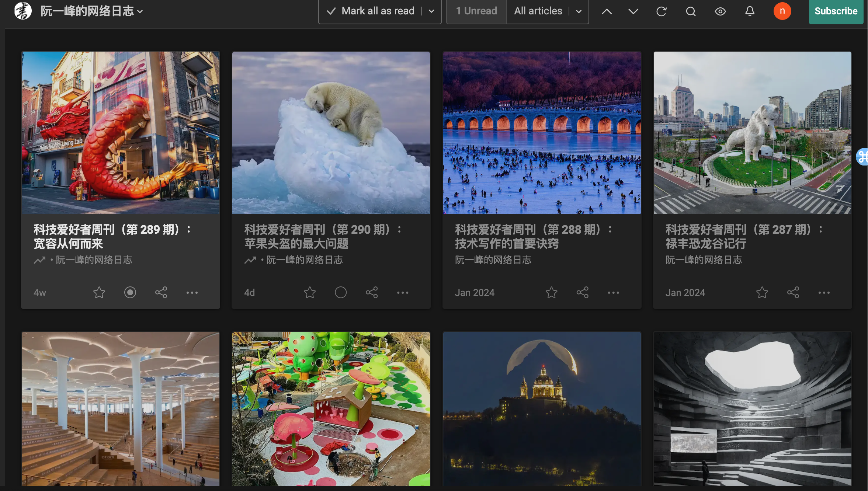This screenshot has height=491, width=868.
Task: Select the All articles tab
Action: pyautogui.click(x=538, y=11)
